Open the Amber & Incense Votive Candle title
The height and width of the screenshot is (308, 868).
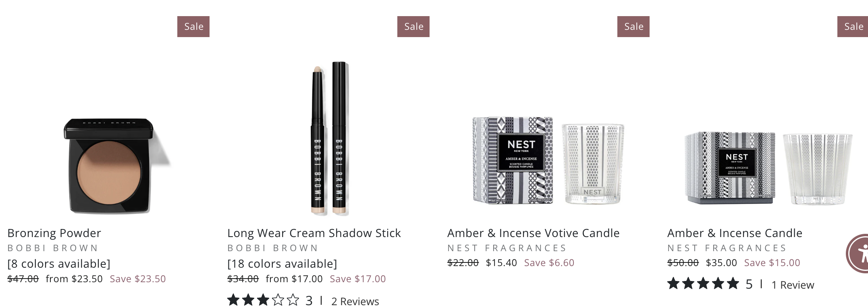[534, 233]
